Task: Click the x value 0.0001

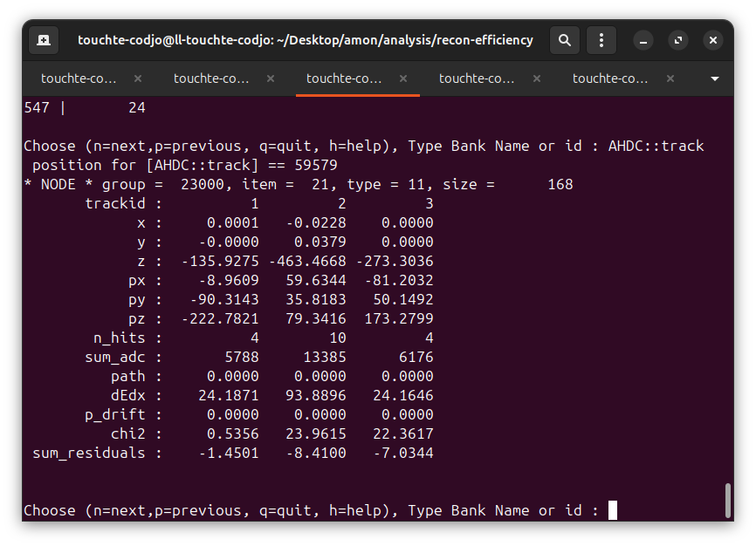Action: pos(233,223)
